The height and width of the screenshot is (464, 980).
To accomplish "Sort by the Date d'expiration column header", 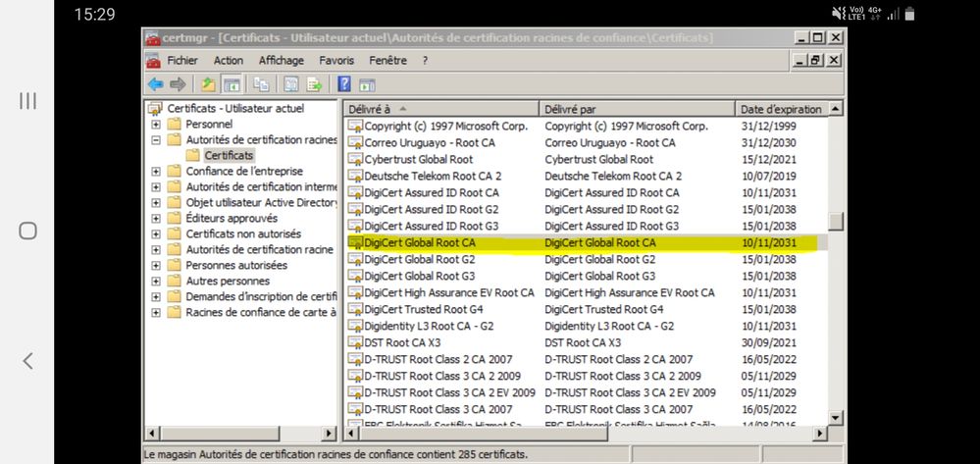I will [780, 109].
